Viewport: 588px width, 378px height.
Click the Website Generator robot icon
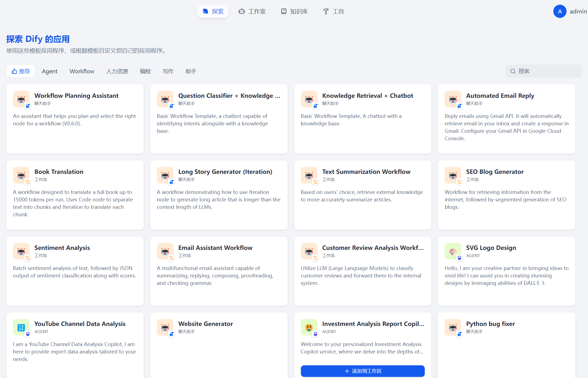(x=165, y=327)
